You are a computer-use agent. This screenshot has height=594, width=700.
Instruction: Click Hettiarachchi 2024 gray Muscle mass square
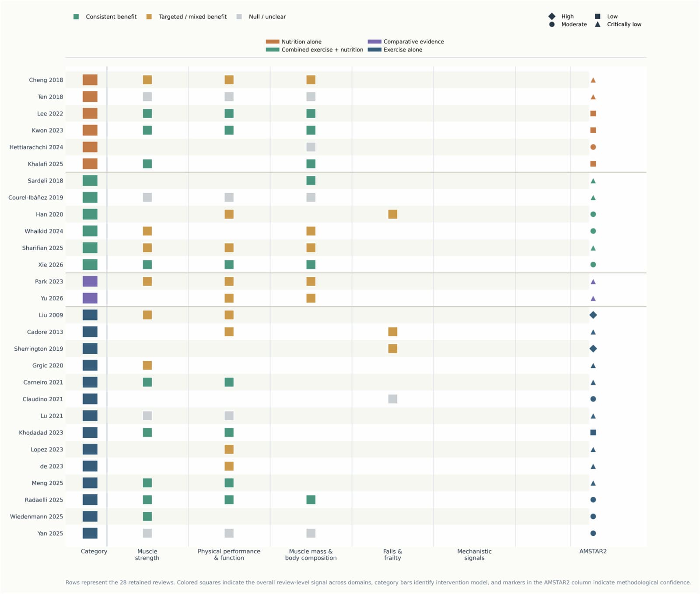(x=311, y=147)
